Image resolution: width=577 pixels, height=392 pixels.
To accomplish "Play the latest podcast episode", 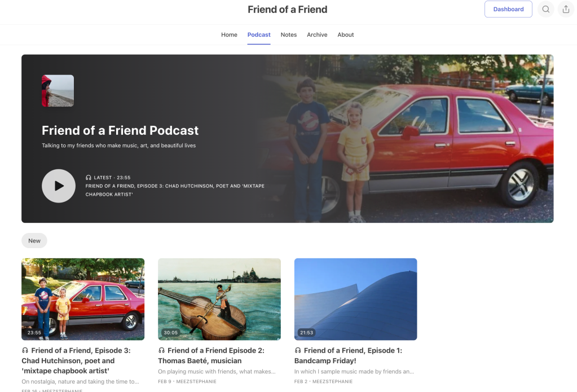I will (x=59, y=186).
